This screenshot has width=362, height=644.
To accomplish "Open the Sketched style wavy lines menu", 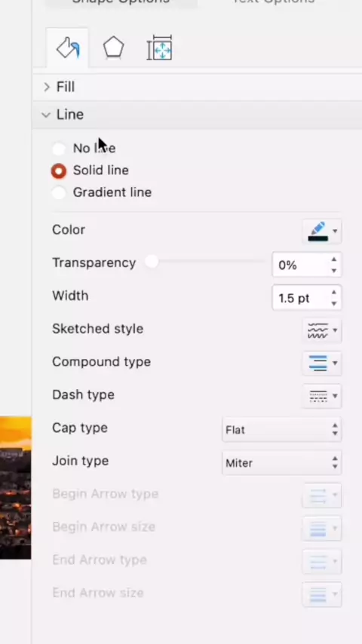I will (x=322, y=330).
